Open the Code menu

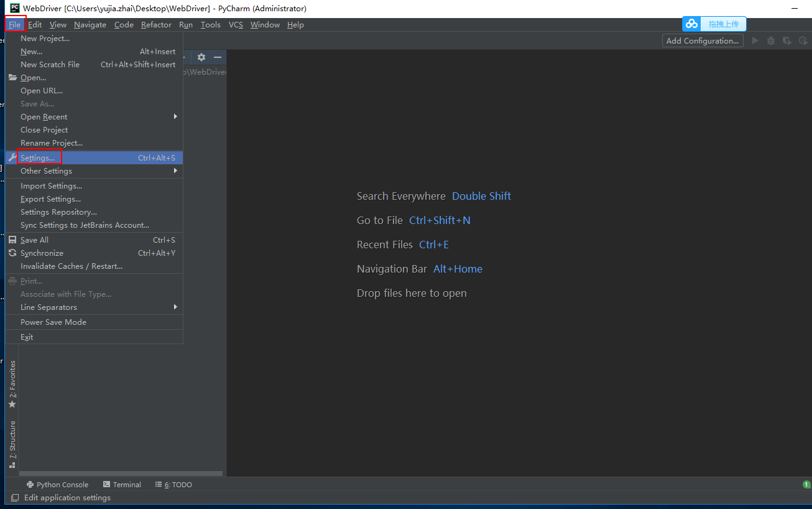point(124,25)
